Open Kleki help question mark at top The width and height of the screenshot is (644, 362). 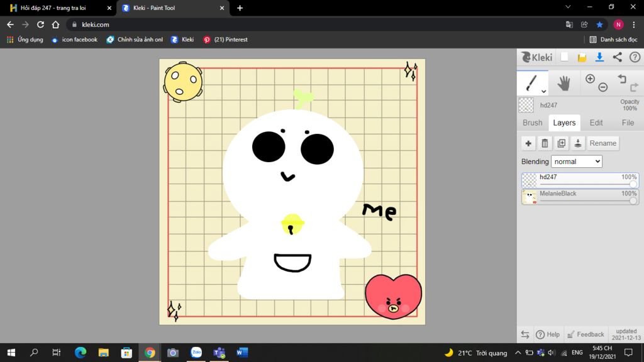click(635, 57)
